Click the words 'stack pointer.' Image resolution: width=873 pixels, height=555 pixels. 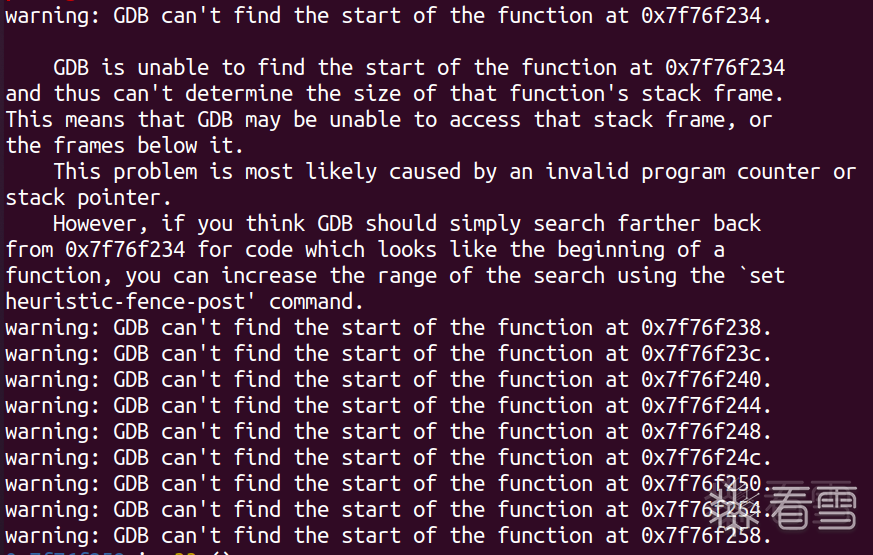[88, 198]
